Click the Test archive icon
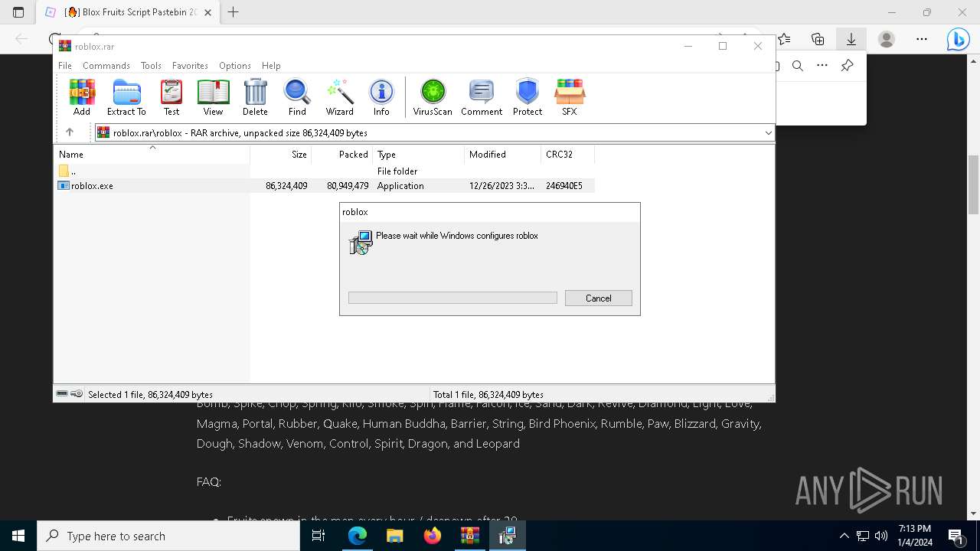Image resolution: width=980 pixels, height=551 pixels. tap(171, 97)
